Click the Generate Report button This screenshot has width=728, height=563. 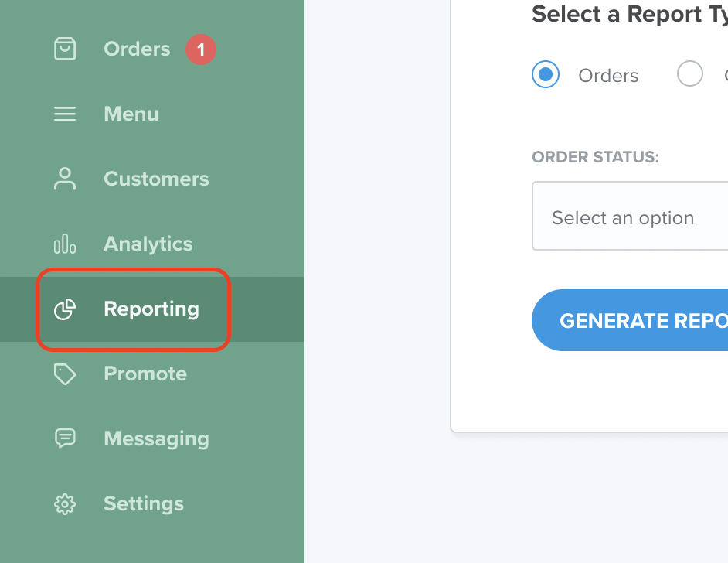pyautogui.click(x=630, y=320)
